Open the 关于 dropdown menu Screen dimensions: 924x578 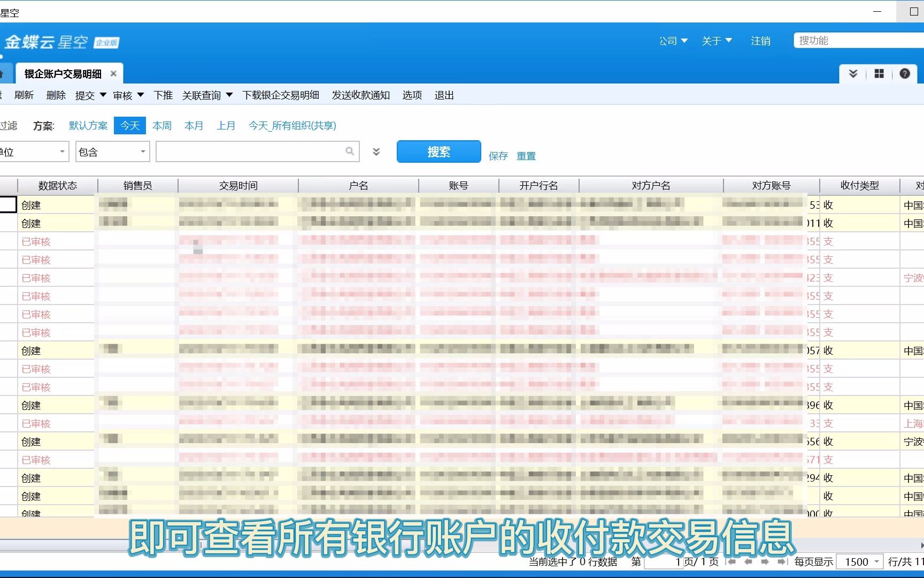click(717, 41)
